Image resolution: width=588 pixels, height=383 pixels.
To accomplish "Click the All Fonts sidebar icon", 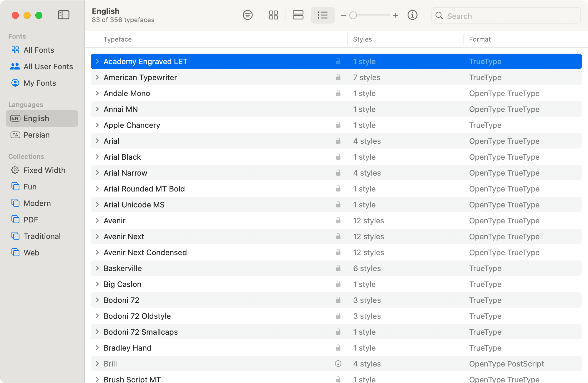I will pyautogui.click(x=15, y=50).
